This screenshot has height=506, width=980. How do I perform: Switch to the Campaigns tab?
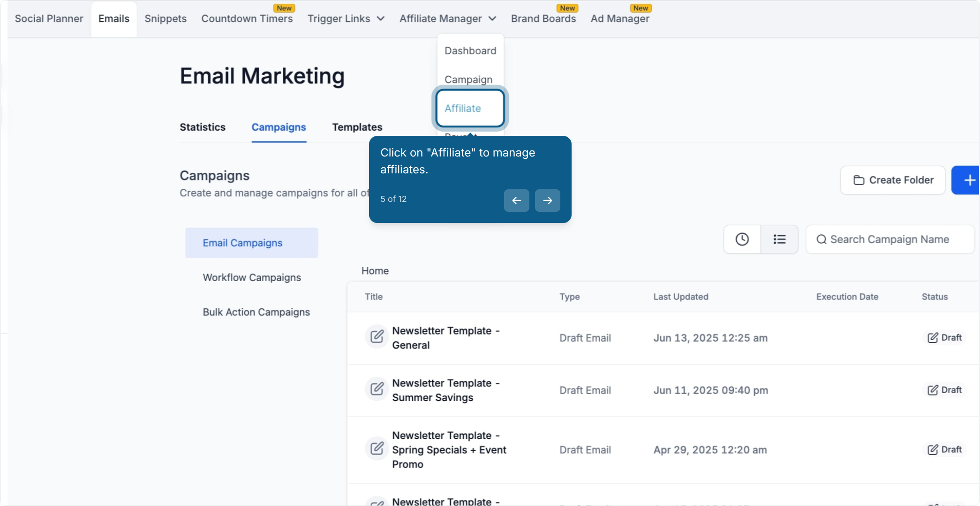coord(279,127)
